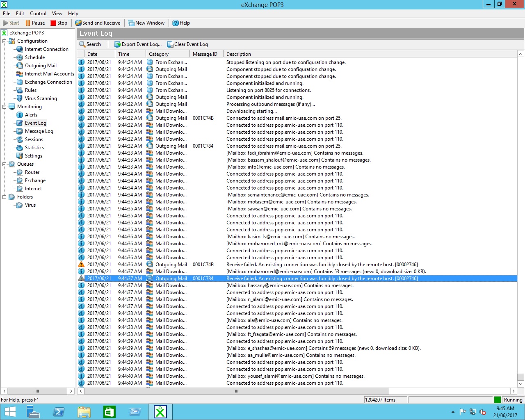Collapse the Monitoring tree node
Viewport: 525px width, 420px height.
click(5, 107)
